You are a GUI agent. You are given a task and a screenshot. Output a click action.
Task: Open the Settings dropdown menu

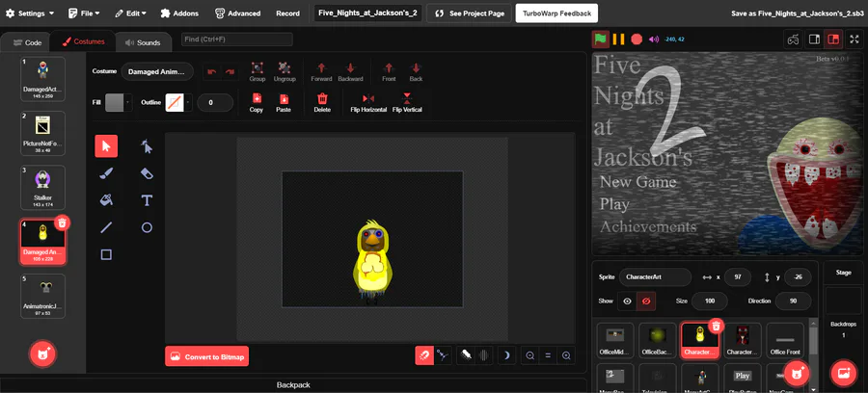click(x=29, y=13)
